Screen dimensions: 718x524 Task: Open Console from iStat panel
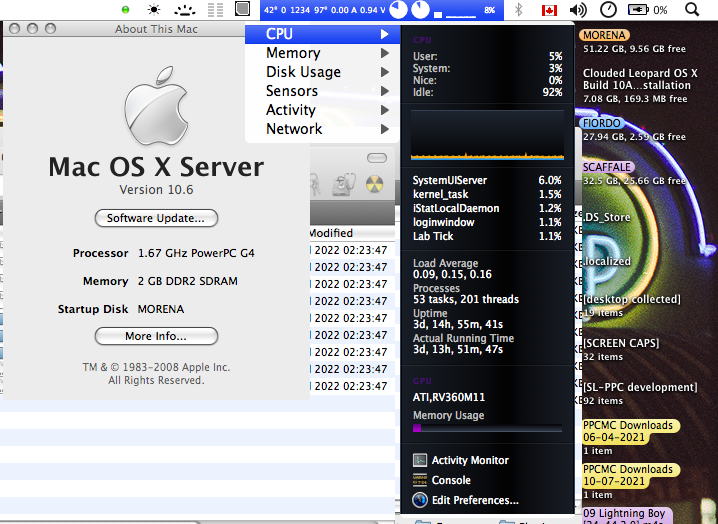441,480
